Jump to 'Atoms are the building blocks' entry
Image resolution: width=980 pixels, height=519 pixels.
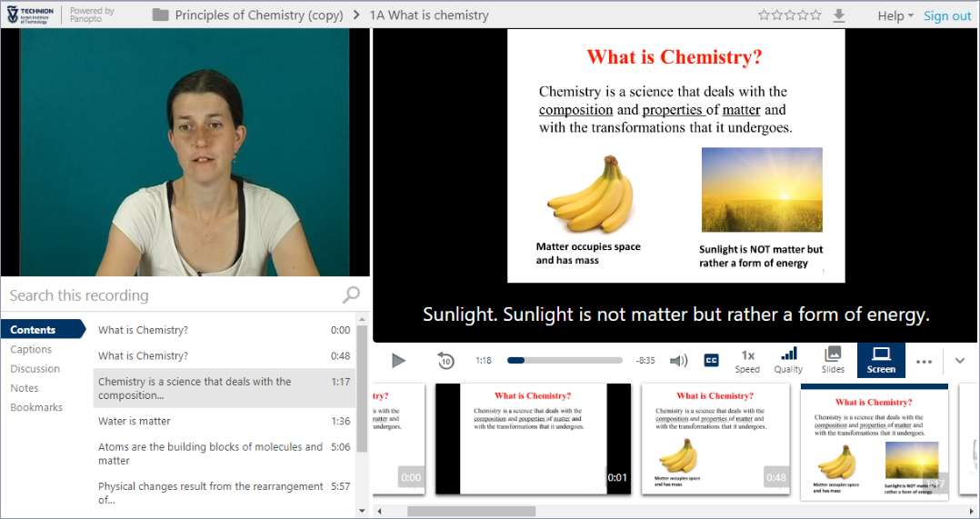[x=225, y=454]
